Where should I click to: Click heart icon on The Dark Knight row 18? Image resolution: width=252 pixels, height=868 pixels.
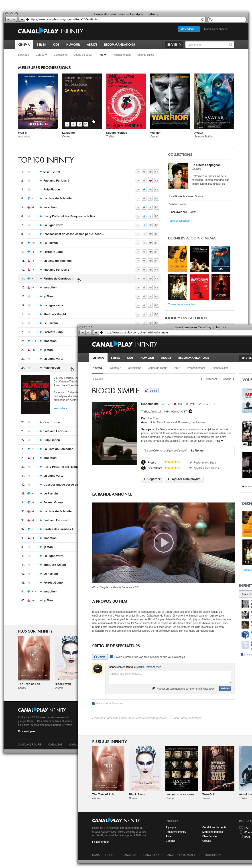[150, 314]
